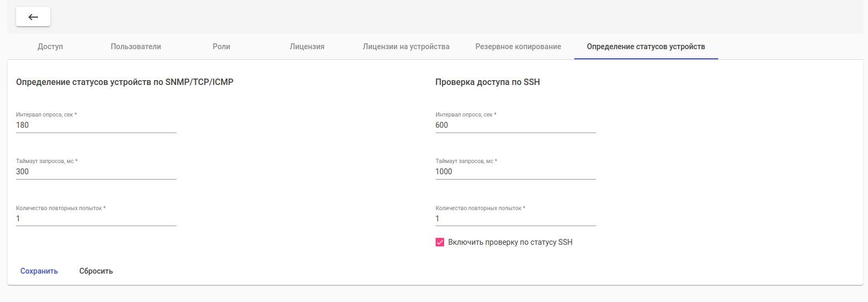Switch to Резервное копирование tab
Screen dimensions: 868x302
pyautogui.click(x=518, y=47)
